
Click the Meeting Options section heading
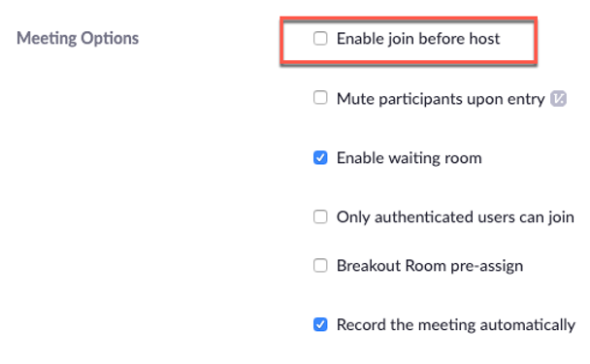(78, 39)
